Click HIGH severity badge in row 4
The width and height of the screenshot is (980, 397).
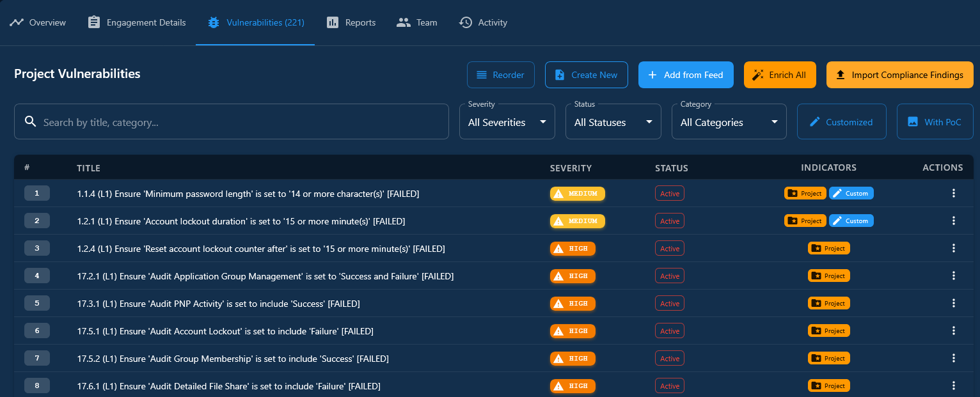coord(573,276)
